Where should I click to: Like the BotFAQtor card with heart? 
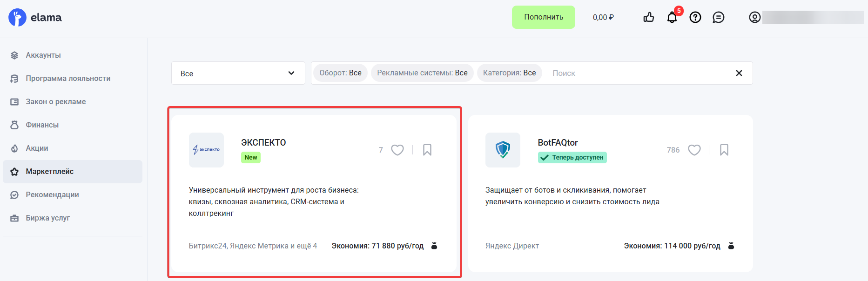pyautogui.click(x=694, y=150)
